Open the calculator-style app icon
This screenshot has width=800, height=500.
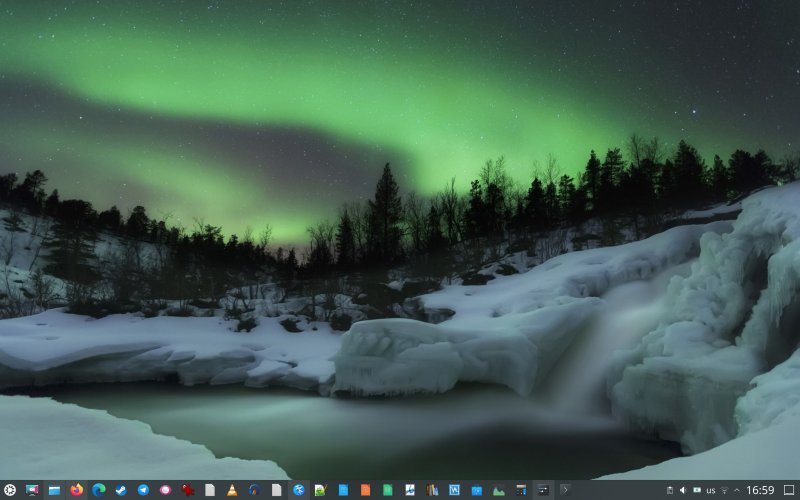[521, 490]
